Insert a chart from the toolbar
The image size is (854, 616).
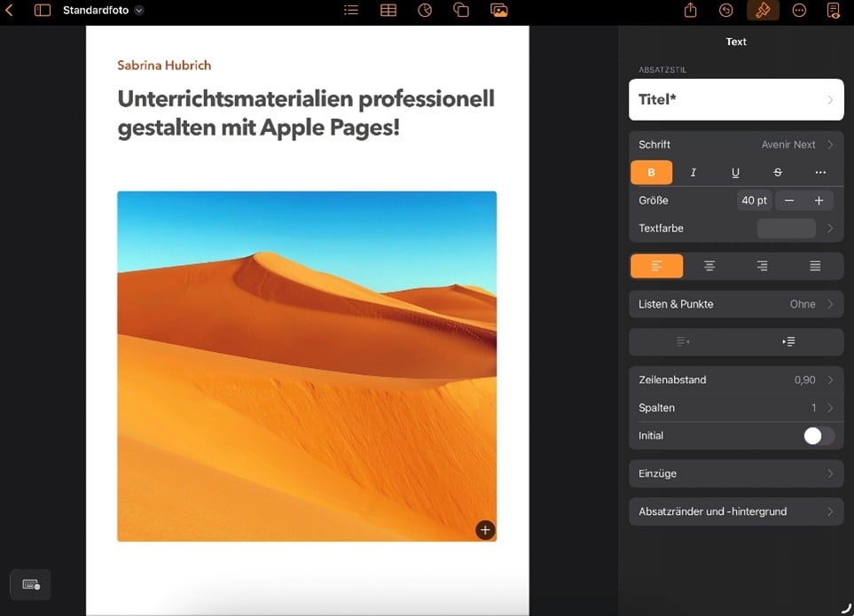tap(425, 11)
